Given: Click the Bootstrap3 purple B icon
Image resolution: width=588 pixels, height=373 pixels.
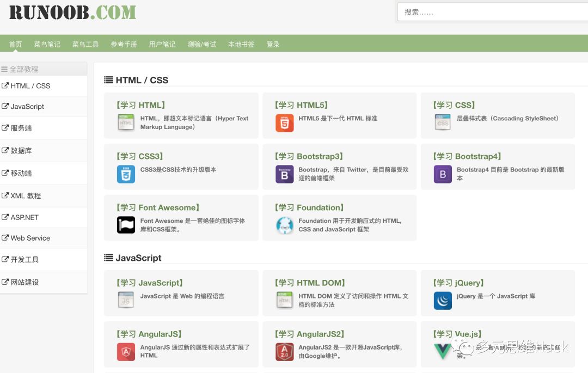Looking at the screenshot, I should pyautogui.click(x=285, y=174).
